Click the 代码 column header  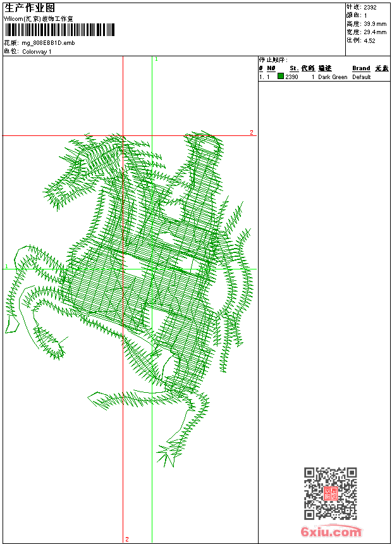(308, 68)
